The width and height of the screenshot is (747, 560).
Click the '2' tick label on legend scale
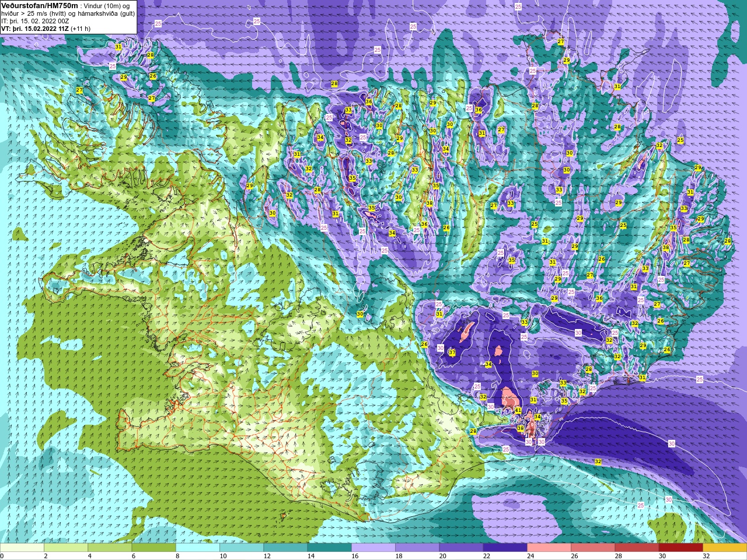coord(45,556)
